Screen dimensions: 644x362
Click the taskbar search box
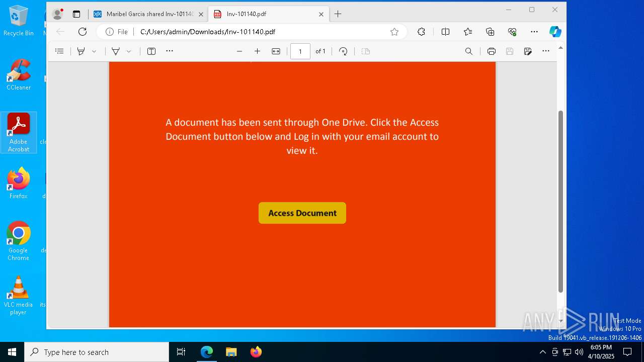pos(97,352)
